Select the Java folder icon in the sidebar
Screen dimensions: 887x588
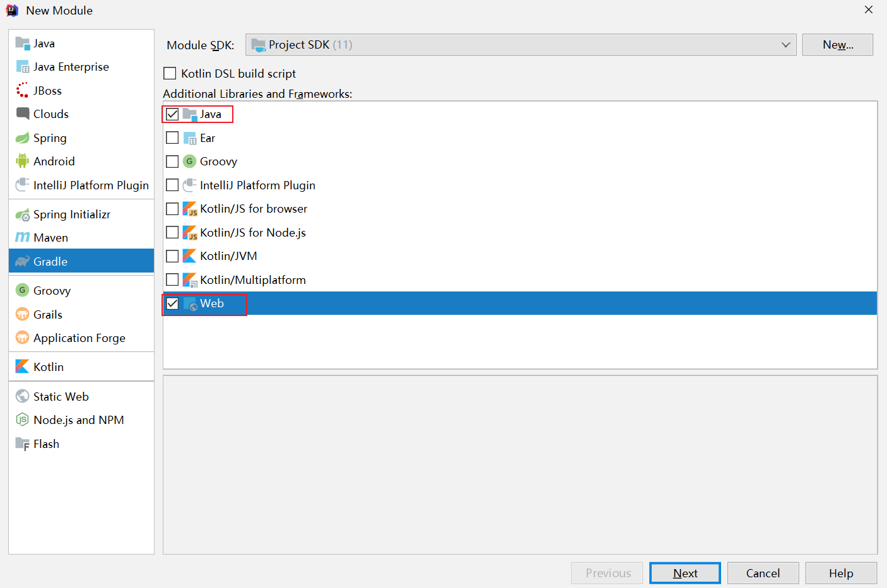(23, 44)
